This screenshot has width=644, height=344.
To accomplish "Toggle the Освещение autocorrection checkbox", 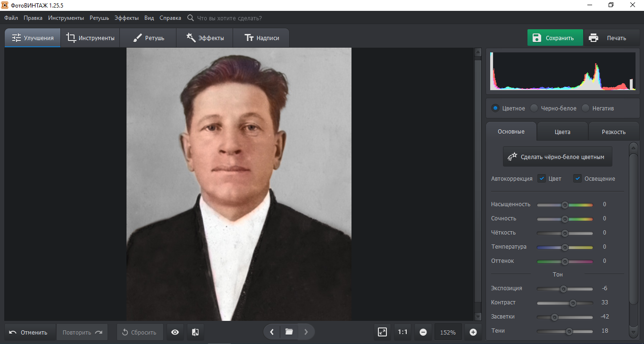I will [577, 179].
